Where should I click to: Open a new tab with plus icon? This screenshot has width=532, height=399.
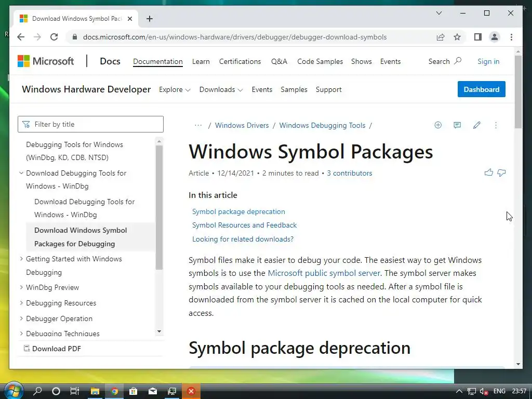click(150, 19)
